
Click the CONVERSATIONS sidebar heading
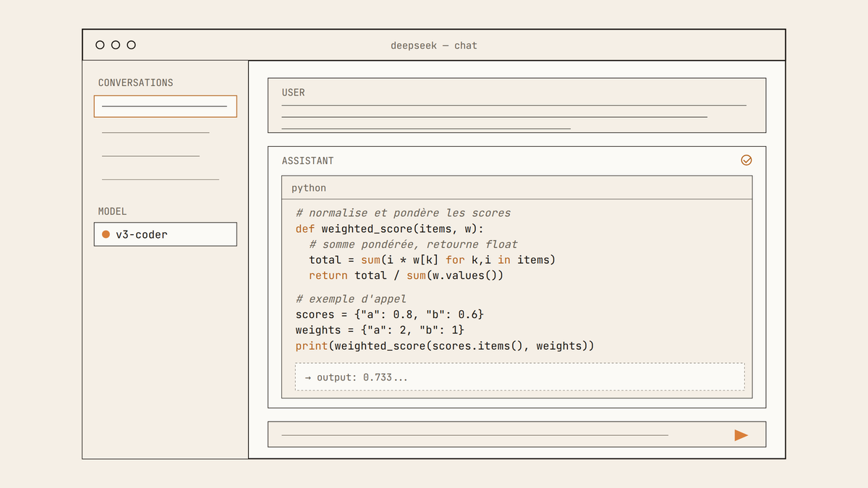coord(136,82)
